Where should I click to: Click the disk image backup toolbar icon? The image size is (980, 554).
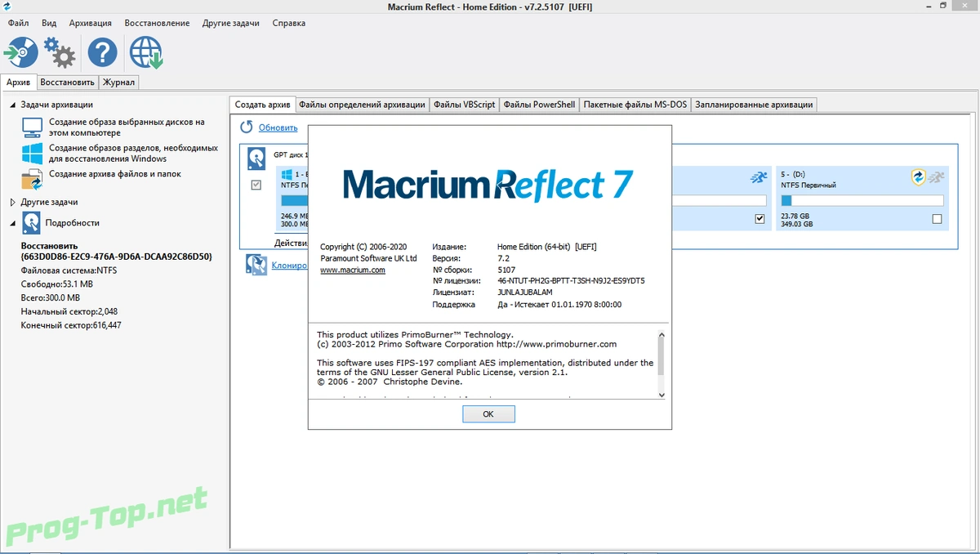pos(20,53)
